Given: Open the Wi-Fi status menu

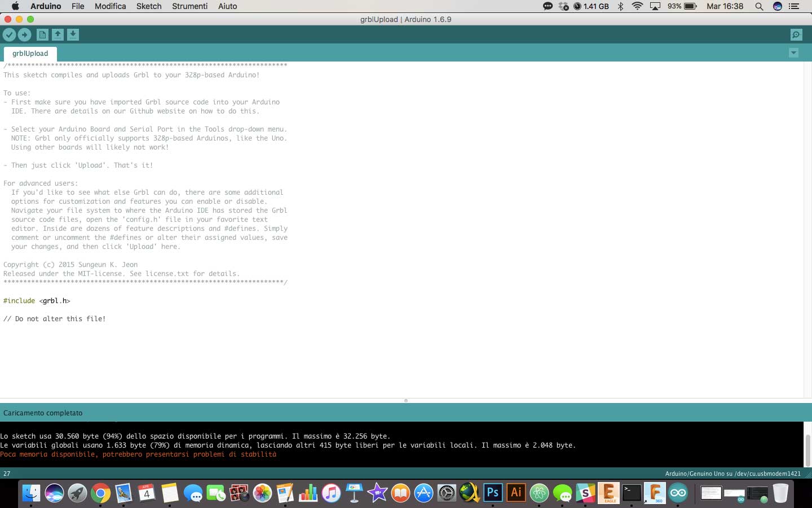Looking at the screenshot, I should pyautogui.click(x=637, y=6).
